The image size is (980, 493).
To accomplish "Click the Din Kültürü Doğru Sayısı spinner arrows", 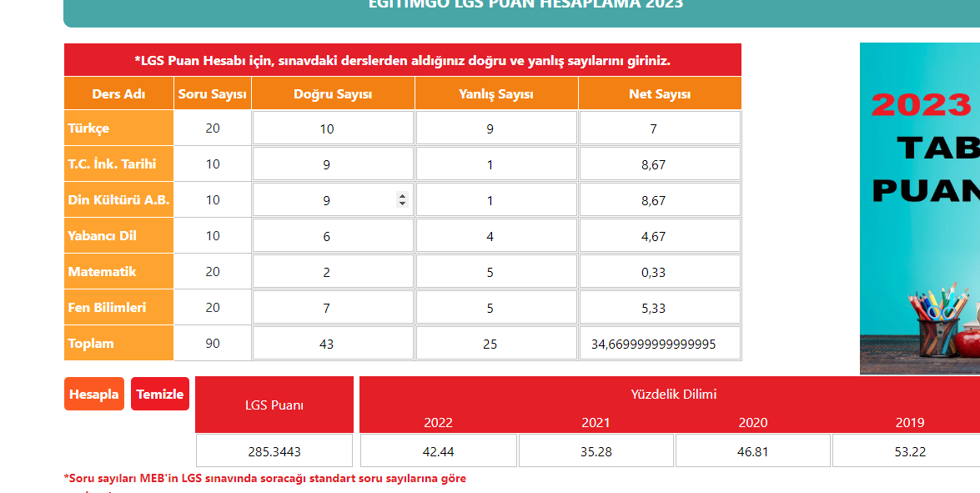I will pos(403,199).
